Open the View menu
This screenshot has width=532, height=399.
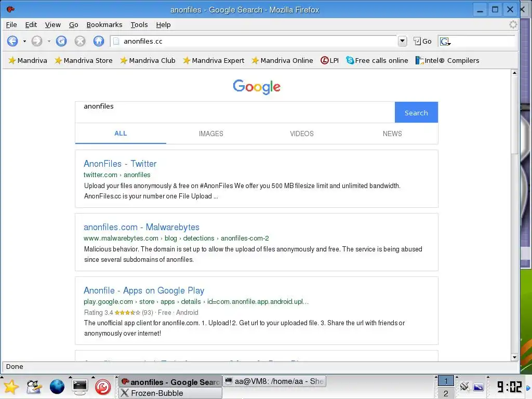coord(52,25)
